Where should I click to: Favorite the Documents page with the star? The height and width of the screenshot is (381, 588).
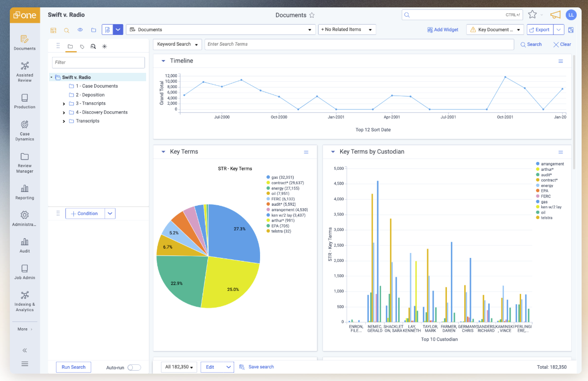(x=312, y=15)
